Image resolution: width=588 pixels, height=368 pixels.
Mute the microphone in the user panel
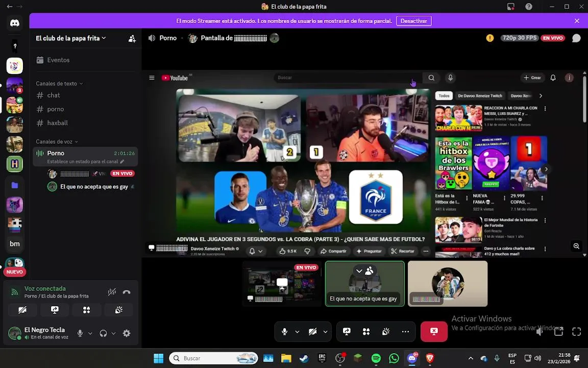(80, 333)
